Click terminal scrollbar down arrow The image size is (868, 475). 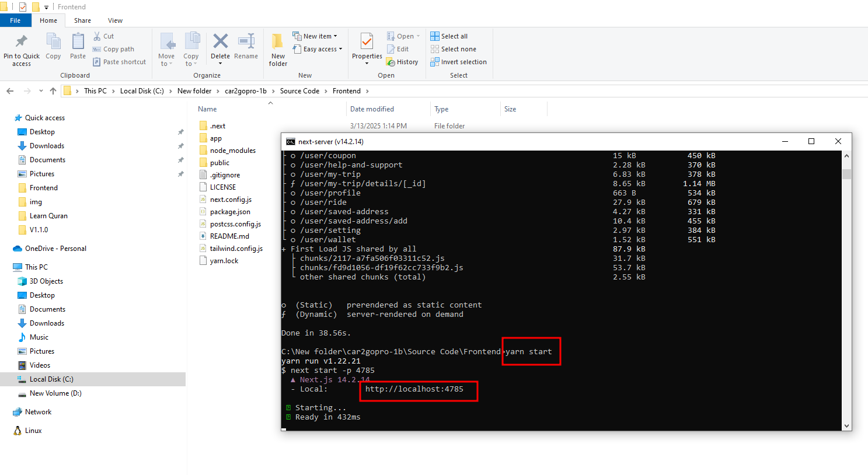pos(847,426)
